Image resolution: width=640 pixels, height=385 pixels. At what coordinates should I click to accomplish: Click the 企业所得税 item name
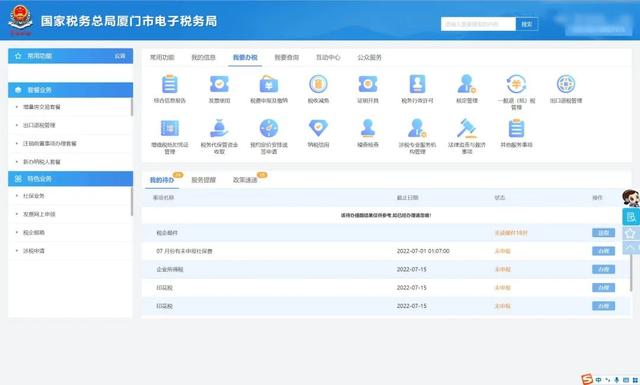coord(170,269)
